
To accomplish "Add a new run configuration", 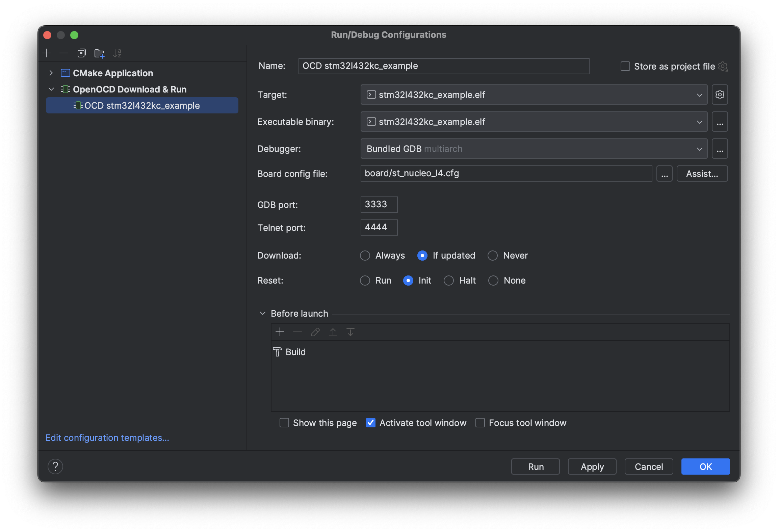I will pos(46,53).
